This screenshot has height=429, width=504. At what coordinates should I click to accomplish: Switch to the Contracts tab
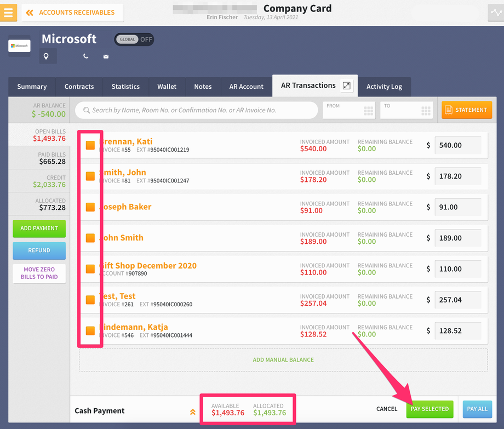tap(79, 87)
